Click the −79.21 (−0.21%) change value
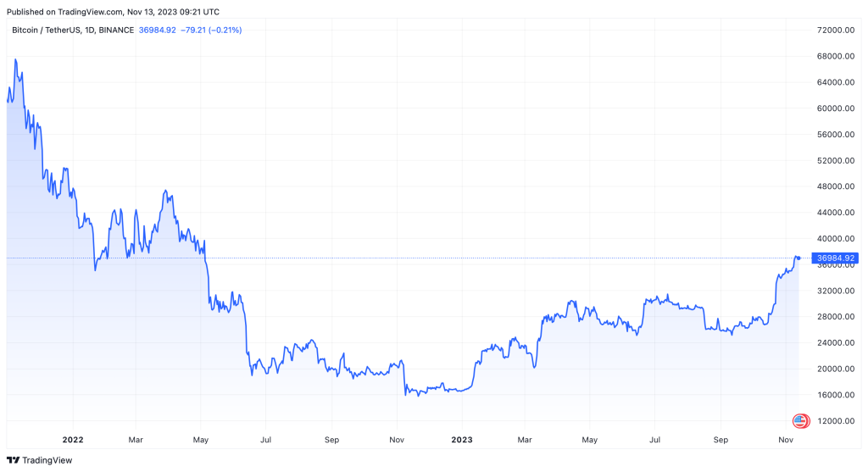Viewport: 868px width, 472px height. pyautogui.click(x=211, y=31)
